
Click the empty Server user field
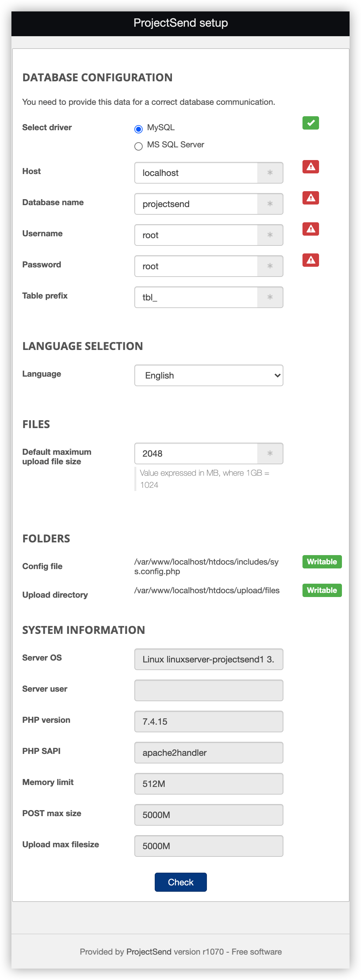tap(209, 690)
